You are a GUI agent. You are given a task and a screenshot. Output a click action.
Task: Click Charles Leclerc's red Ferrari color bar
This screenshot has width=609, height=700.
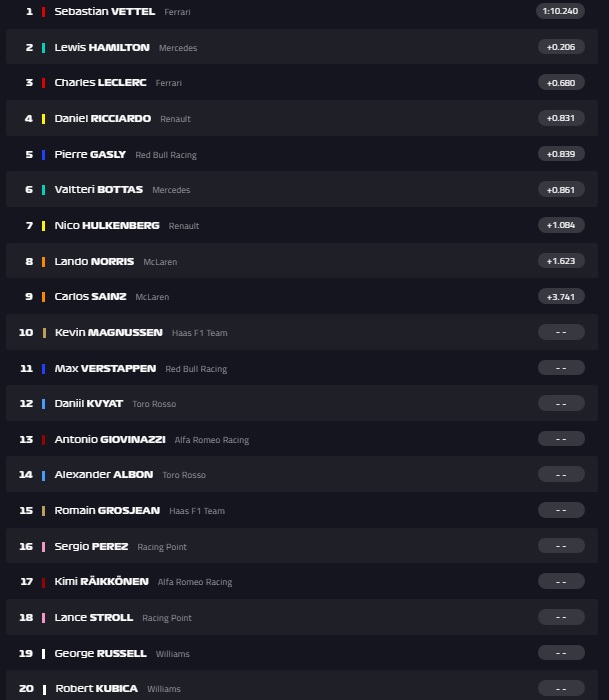[x=44, y=83]
